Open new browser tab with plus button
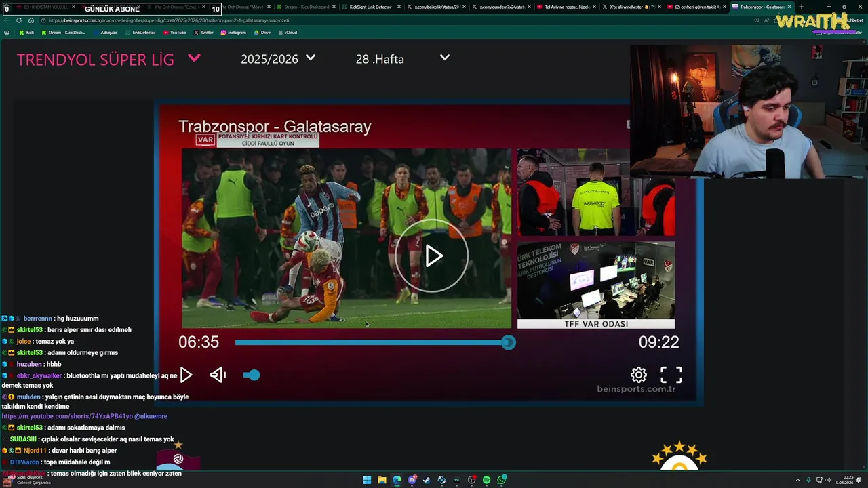 pyautogui.click(x=801, y=7)
